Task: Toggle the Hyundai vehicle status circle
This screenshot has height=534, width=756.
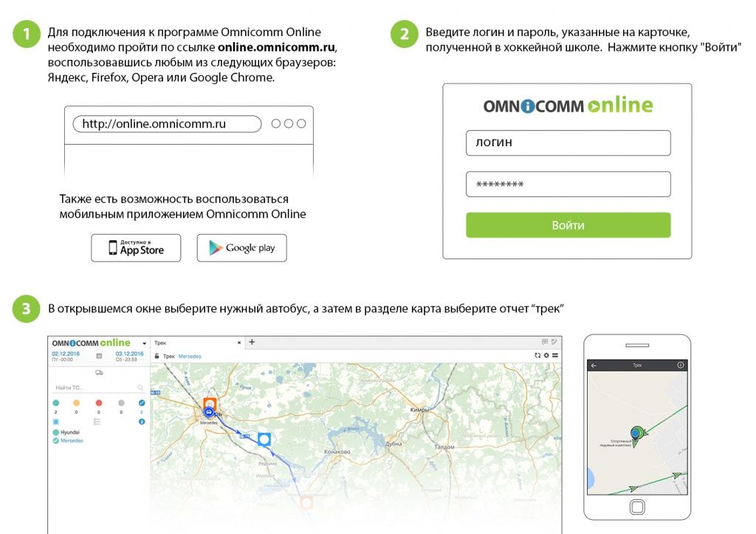Action: [56, 432]
